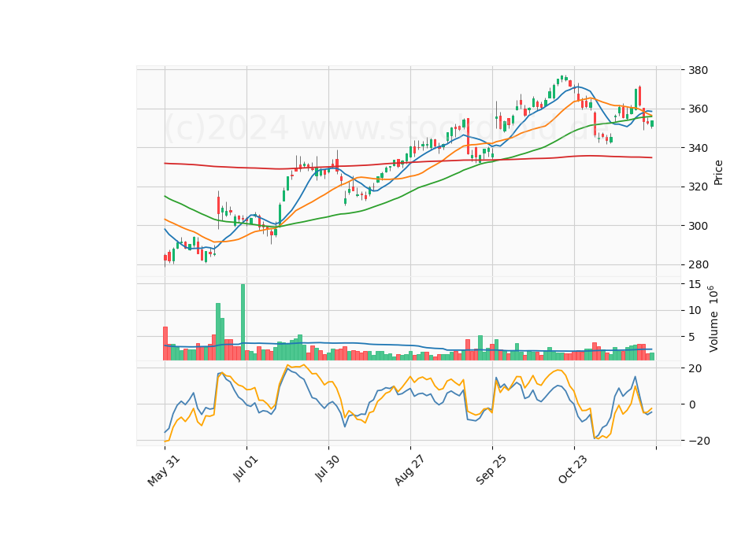Click the −20 oscillator axis tick label
This screenshot has width=756, height=543.
(x=699, y=441)
